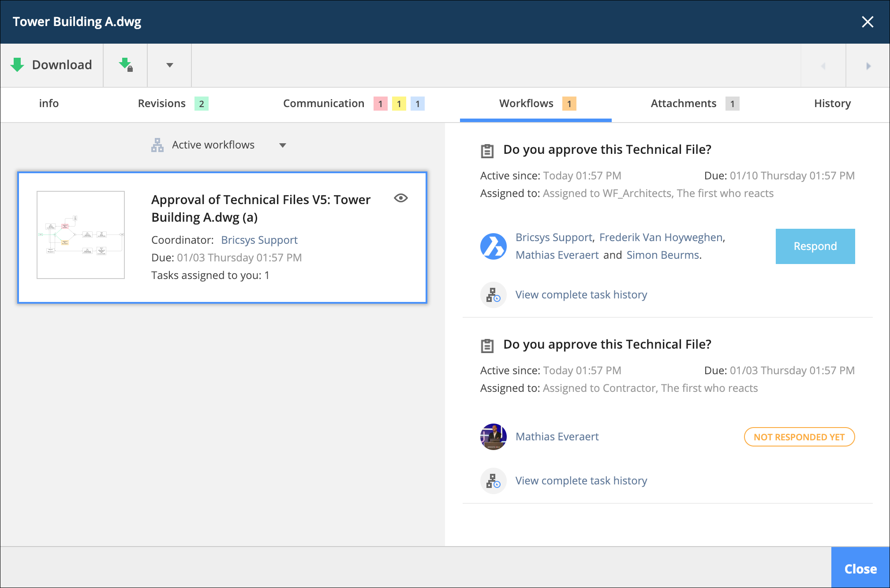Go to the previous document arrow
This screenshot has width=890, height=588.
[823, 66]
